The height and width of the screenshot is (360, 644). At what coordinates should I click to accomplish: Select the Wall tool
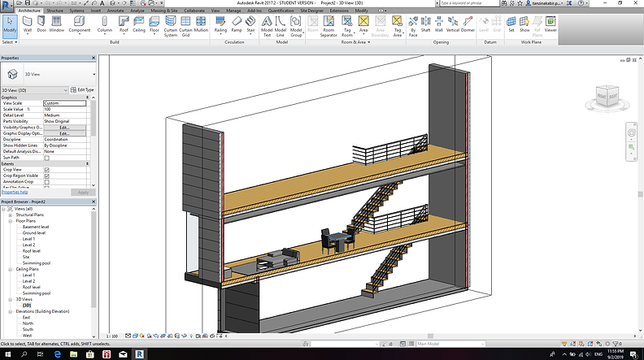click(28, 24)
